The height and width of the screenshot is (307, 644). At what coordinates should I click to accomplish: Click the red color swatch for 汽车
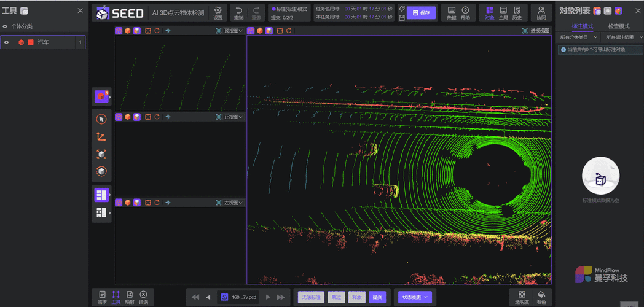pyautogui.click(x=30, y=42)
